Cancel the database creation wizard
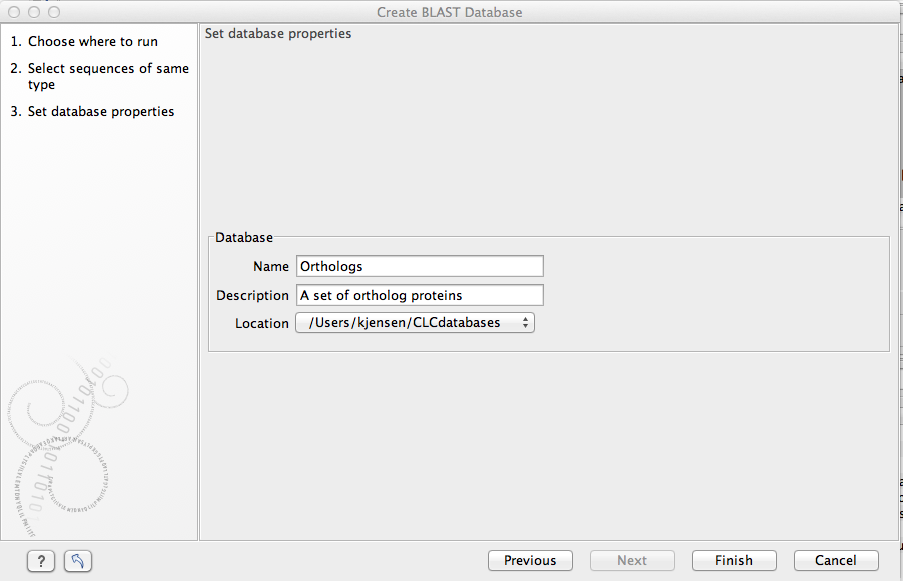 836,561
